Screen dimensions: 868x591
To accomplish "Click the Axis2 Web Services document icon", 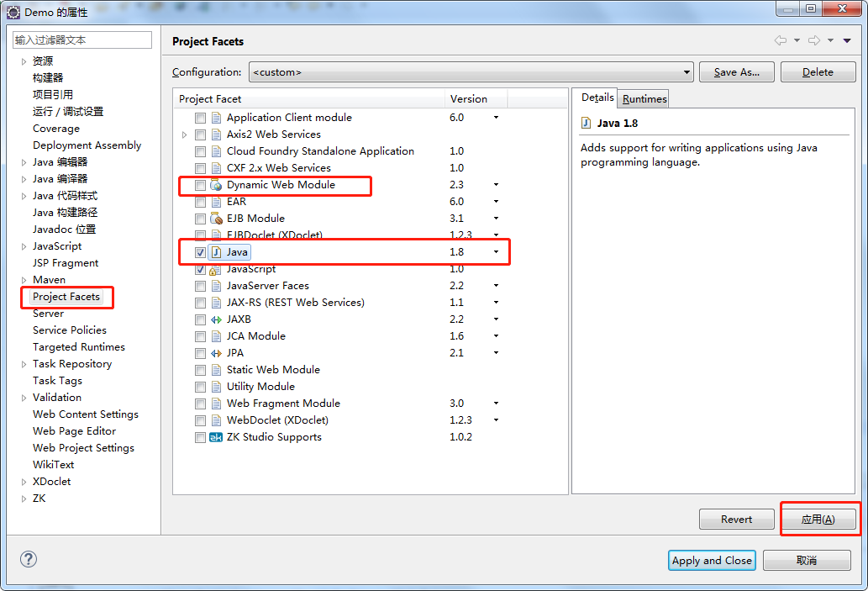I will coord(217,135).
